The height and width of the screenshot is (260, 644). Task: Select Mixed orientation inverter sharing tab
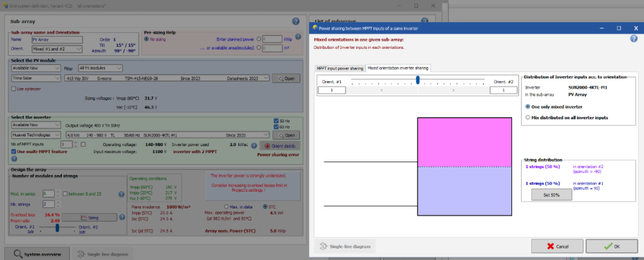[397, 68]
